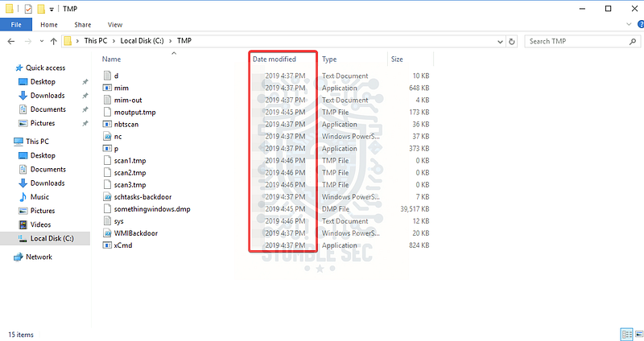Image resolution: width=644 pixels, height=341 pixels.
Task: Switch to Details view layout icon
Action: pos(627,335)
